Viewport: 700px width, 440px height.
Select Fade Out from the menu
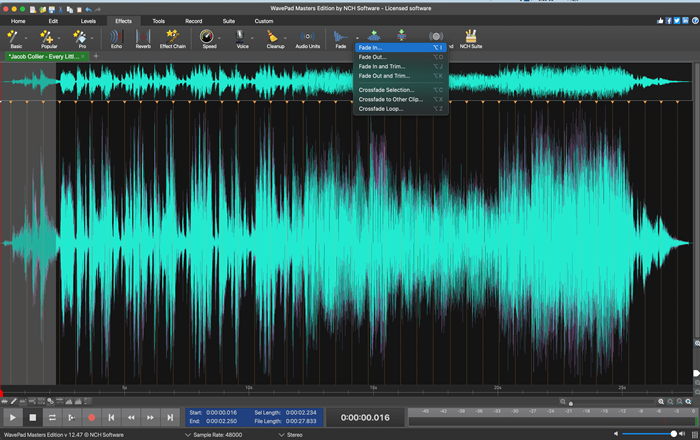coord(401,57)
